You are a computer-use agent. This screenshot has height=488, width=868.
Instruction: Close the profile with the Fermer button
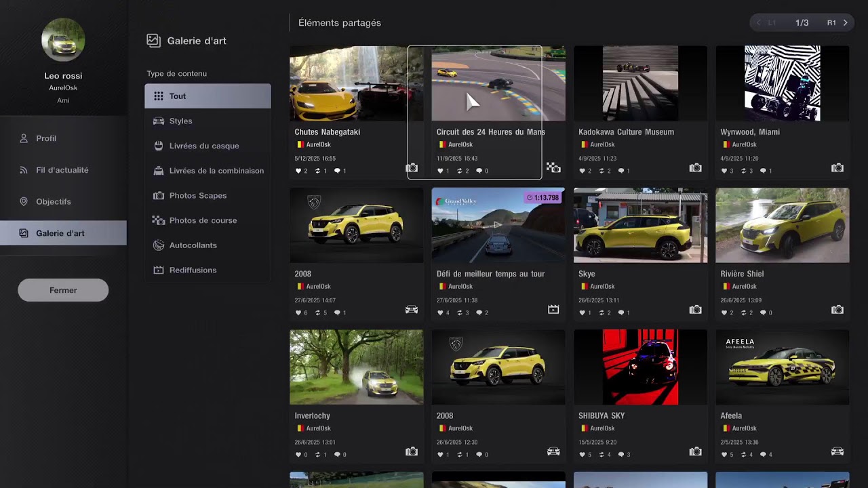pyautogui.click(x=63, y=290)
